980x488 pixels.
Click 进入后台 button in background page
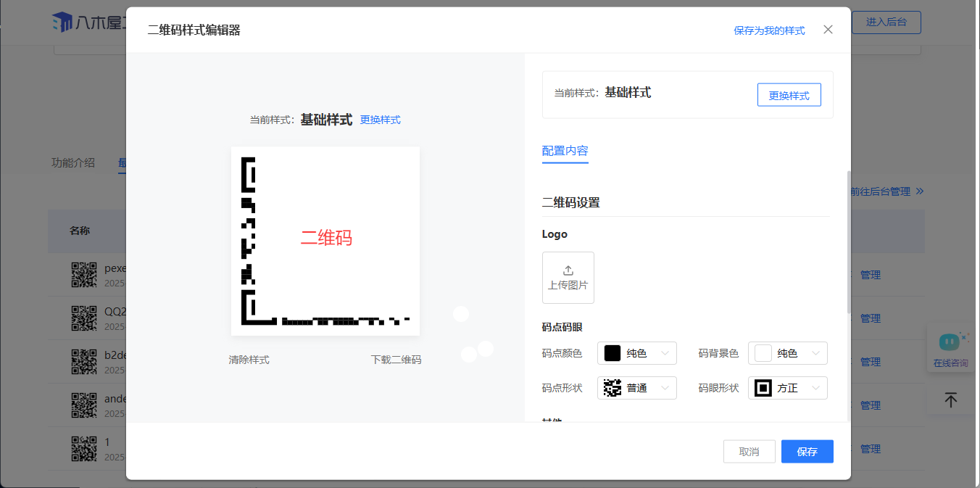pos(886,22)
